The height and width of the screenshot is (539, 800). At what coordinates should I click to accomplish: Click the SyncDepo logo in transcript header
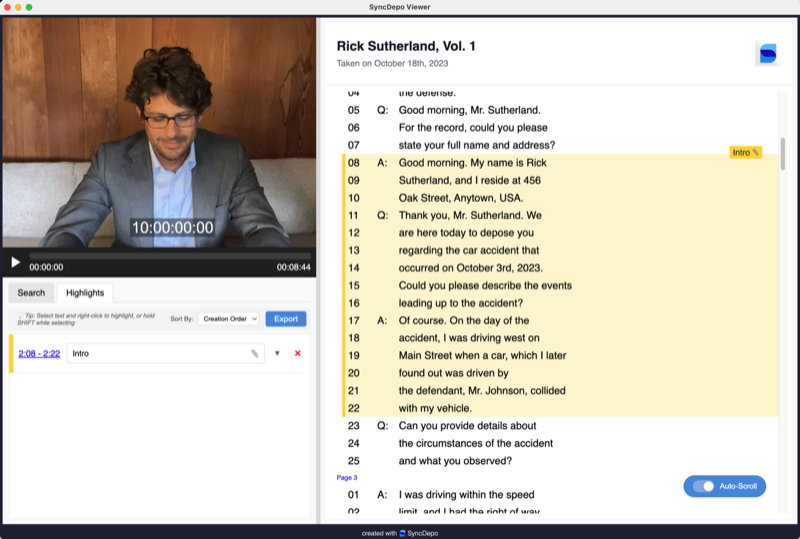pos(767,54)
